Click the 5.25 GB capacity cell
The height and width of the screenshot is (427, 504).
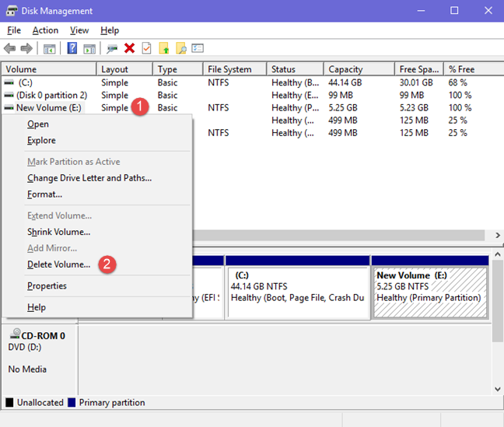(343, 107)
